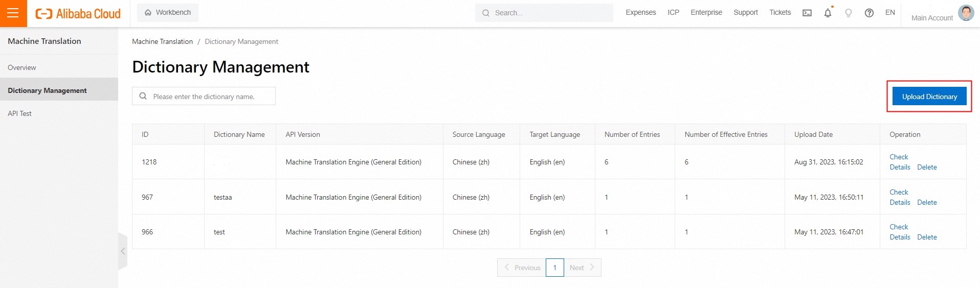This screenshot has width=980, height=288.
Task: Open the Support menu
Action: (x=745, y=13)
